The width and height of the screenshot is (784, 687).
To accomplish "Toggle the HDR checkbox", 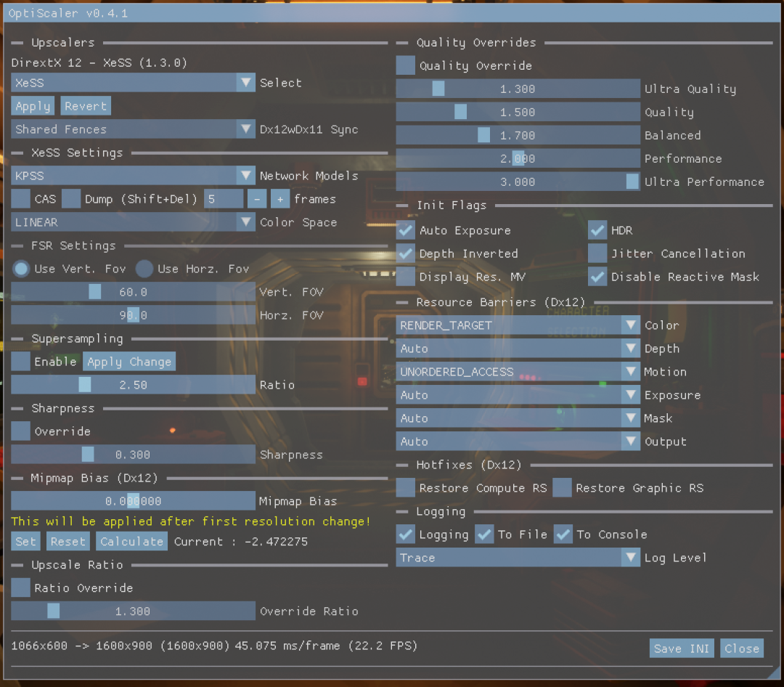I will (x=597, y=230).
